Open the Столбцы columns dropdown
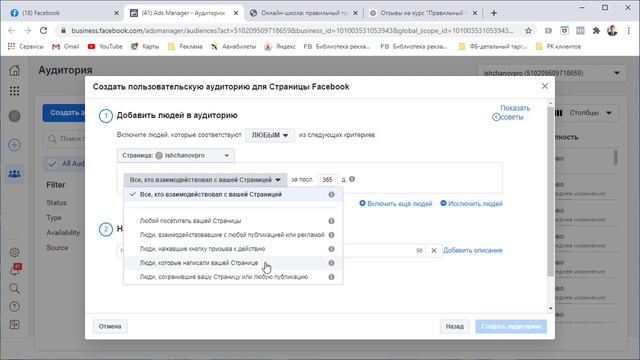This screenshot has width=640, height=360. point(584,113)
